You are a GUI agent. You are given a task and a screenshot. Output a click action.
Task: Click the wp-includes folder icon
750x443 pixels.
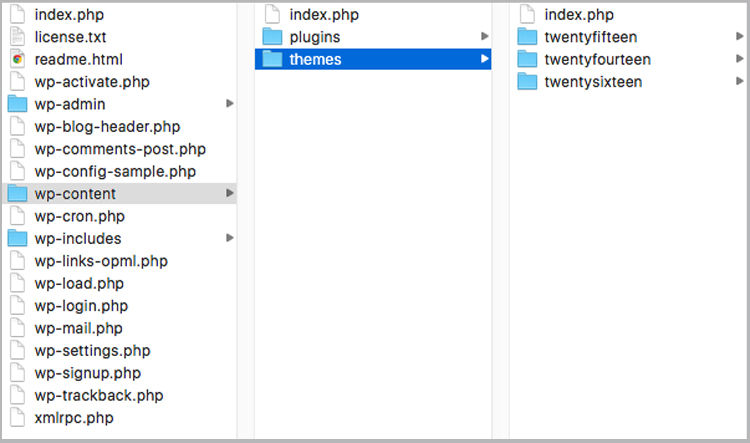tap(18, 238)
